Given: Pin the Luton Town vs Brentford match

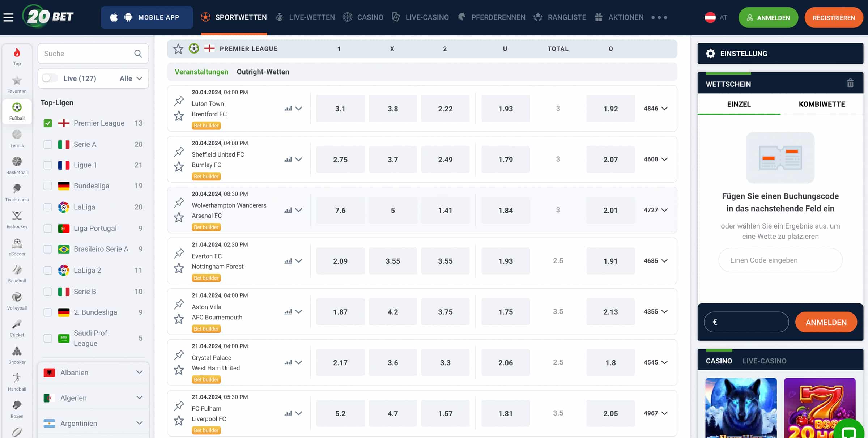Looking at the screenshot, I should (179, 101).
